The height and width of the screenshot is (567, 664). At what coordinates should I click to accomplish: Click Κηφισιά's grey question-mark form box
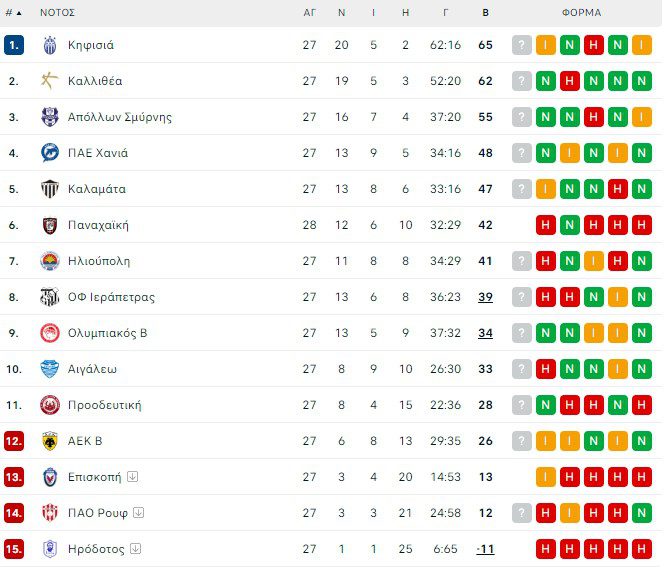tap(521, 45)
